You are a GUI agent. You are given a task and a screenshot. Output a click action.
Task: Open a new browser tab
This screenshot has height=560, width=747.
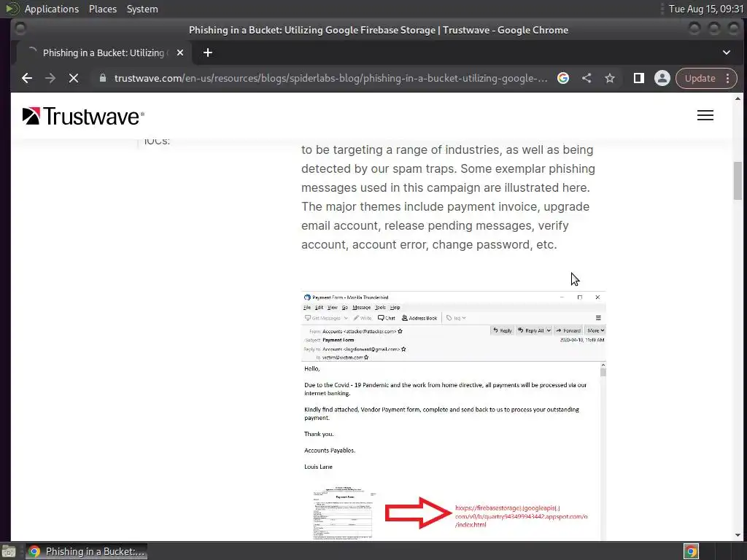pyautogui.click(x=208, y=52)
